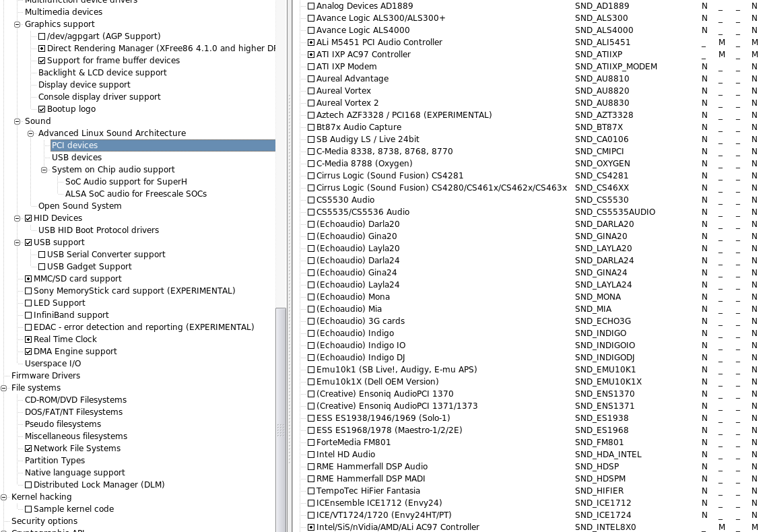The height and width of the screenshot is (532, 771).
Task: Open Firmware Drivers section
Action: click(x=46, y=376)
